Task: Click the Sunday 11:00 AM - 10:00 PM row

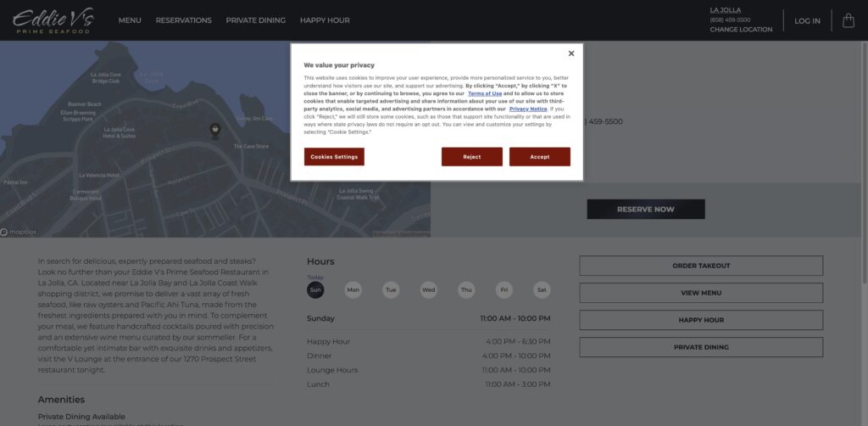Action: (x=428, y=318)
